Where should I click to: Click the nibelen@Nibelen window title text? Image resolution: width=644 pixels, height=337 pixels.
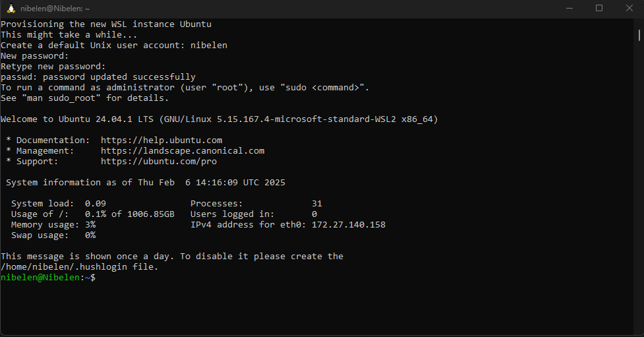click(x=55, y=9)
